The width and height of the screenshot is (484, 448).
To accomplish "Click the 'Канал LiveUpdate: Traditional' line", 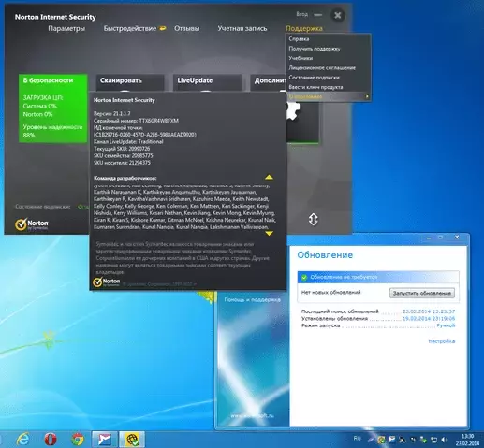I will coord(128,141).
